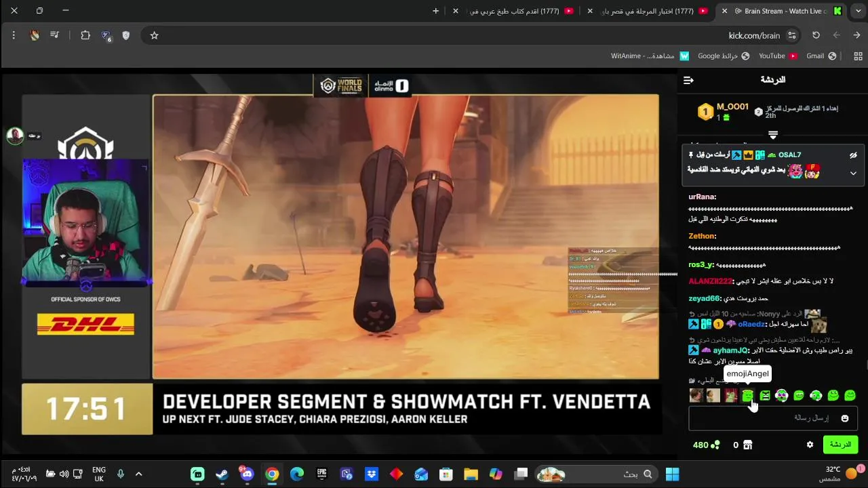Open the Apps grid in bookmarks bar
This screenshot has height=488, width=868.
pyautogui.click(x=857, y=56)
